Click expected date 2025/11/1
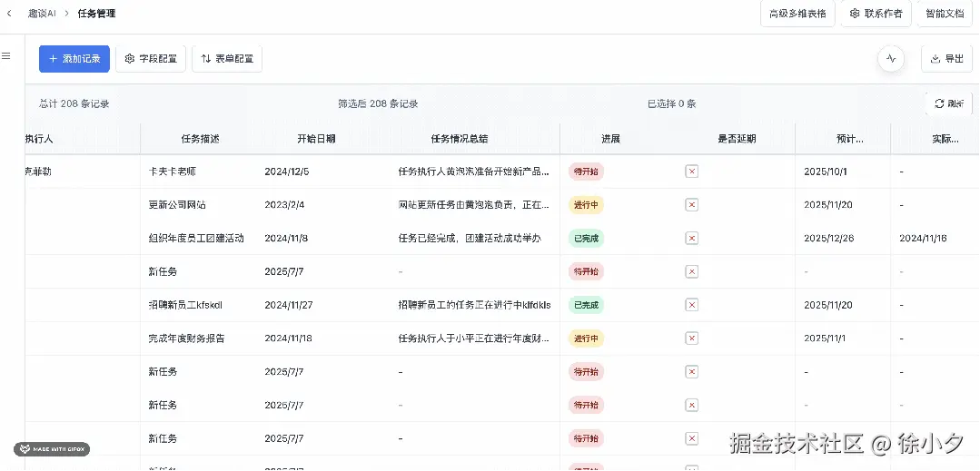 (x=825, y=338)
